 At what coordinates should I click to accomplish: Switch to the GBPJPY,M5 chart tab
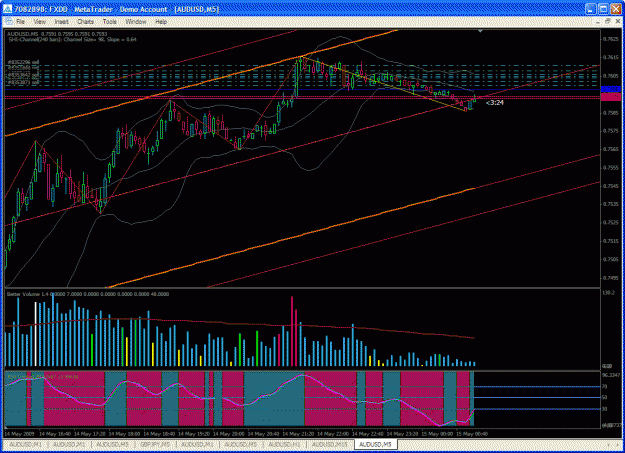click(155, 444)
